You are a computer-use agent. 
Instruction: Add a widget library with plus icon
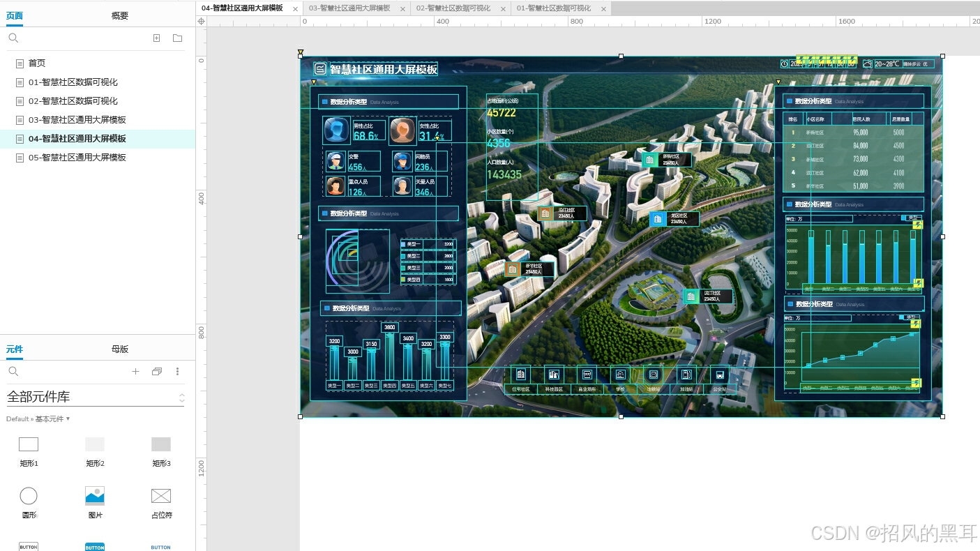[x=135, y=372]
